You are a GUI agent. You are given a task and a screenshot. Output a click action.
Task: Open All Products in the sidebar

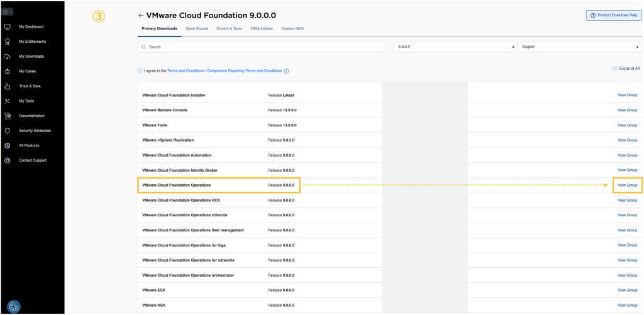click(x=29, y=145)
